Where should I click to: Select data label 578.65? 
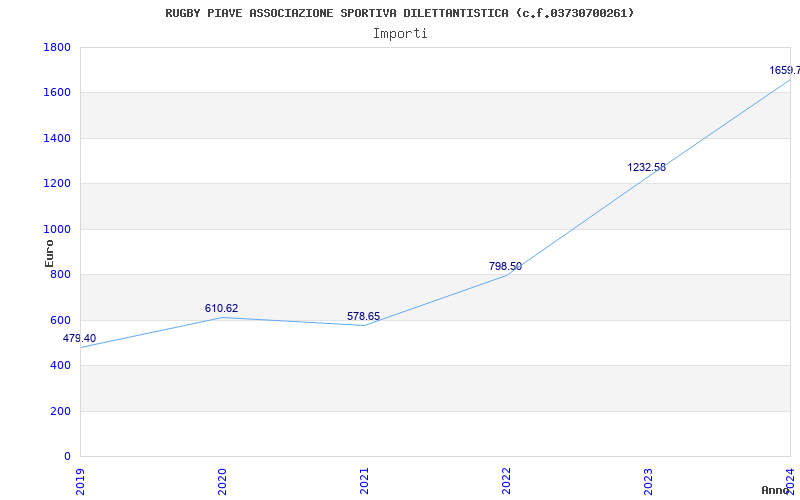(363, 316)
